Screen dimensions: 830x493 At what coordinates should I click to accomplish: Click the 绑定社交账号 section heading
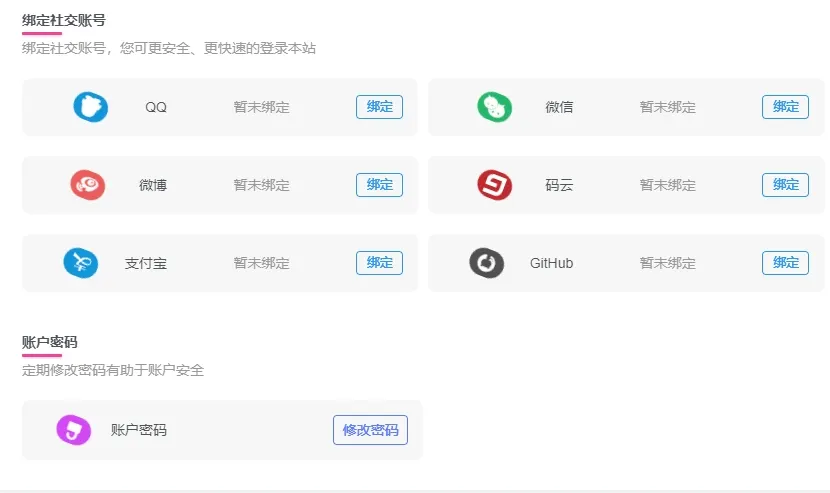pyautogui.click(x=64, y=21)
